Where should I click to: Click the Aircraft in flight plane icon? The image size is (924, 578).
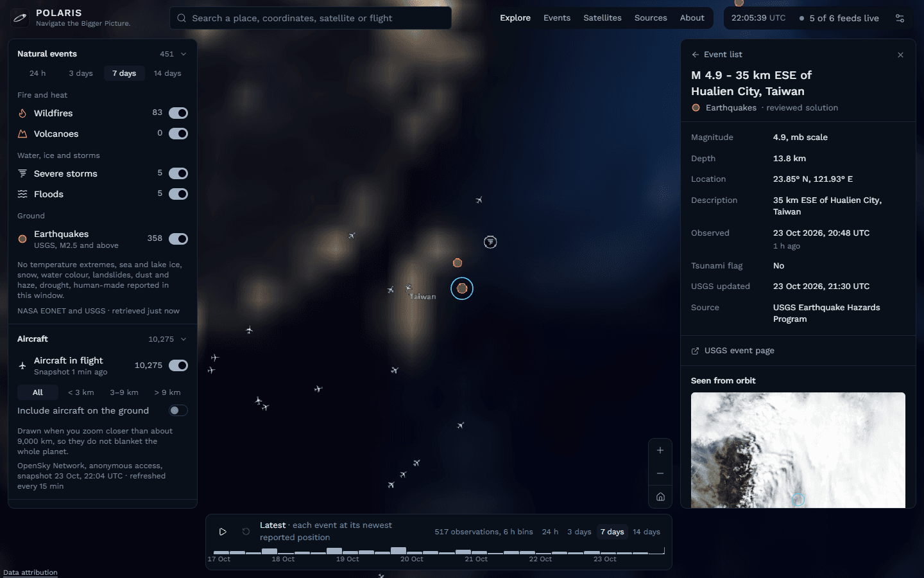coord(22,365)
